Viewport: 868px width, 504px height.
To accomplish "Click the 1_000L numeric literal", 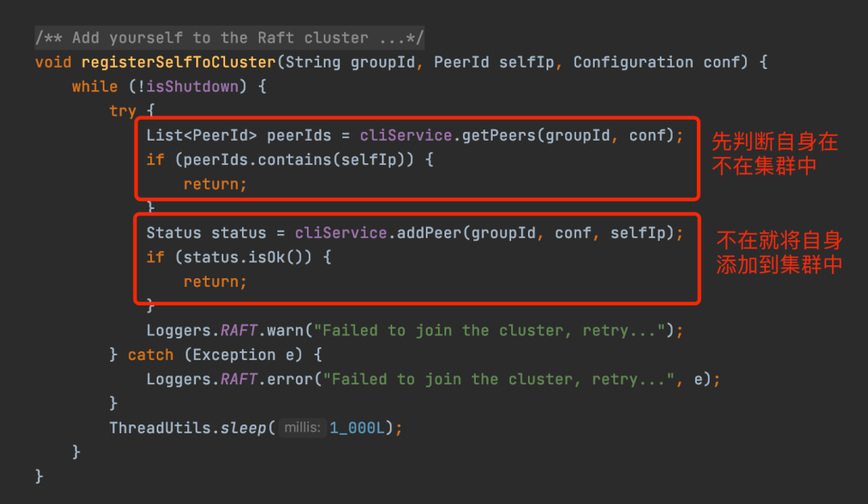I will tap(357, 428).
